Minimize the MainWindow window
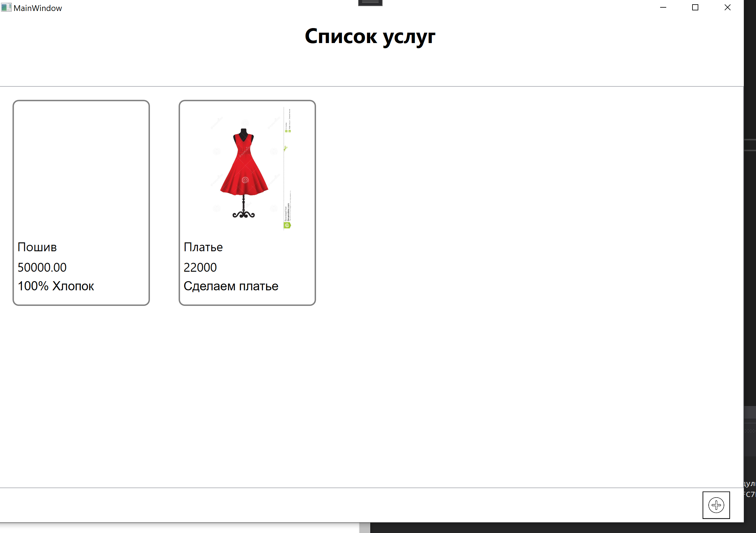This screenshot has width=756, height=533. (x=663, y=7)
